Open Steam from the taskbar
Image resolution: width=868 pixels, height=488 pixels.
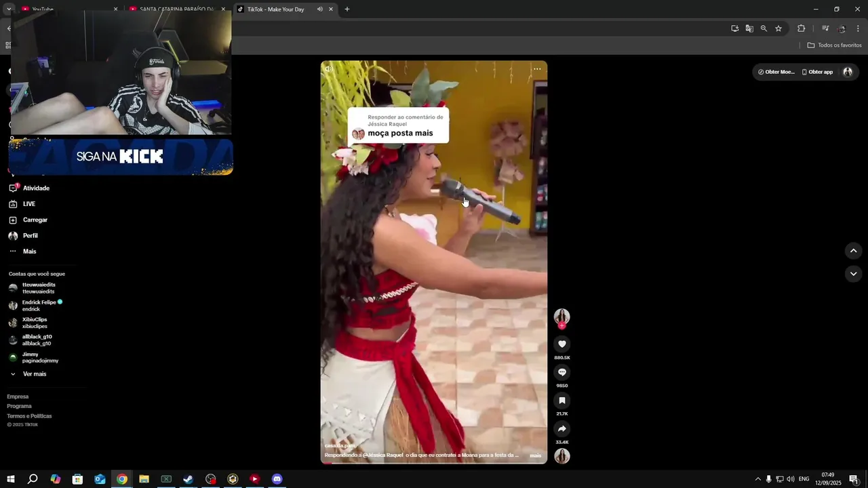[x=188, y=479]
